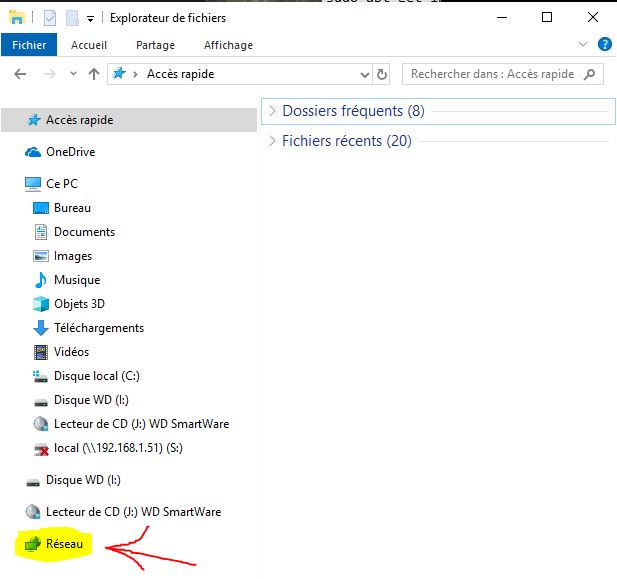Switch to the Affichage tab
Image resolution: width=617 pixels, height=579 pixels.
(228, 45)
